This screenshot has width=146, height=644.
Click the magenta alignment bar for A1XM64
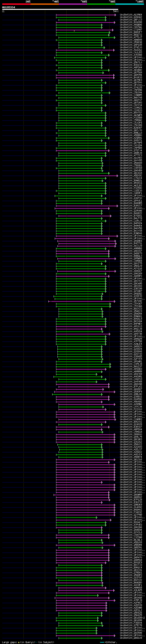86,15
